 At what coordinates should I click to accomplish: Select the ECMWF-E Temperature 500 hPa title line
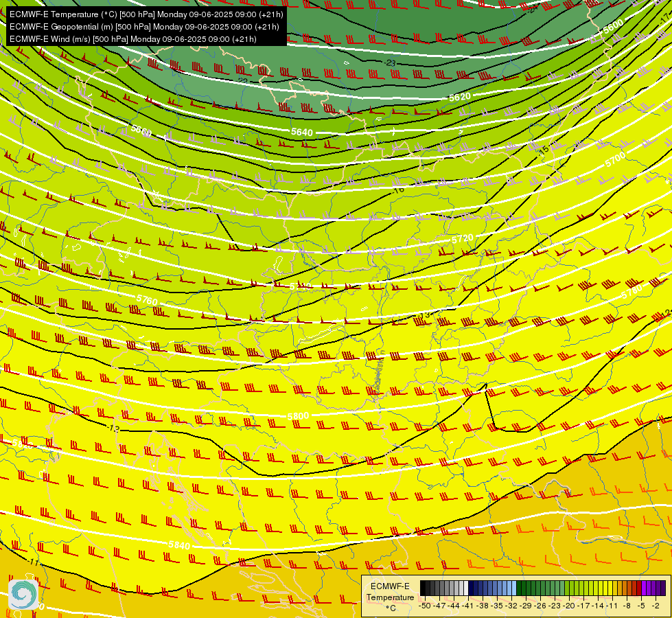(x=146, y=14)
